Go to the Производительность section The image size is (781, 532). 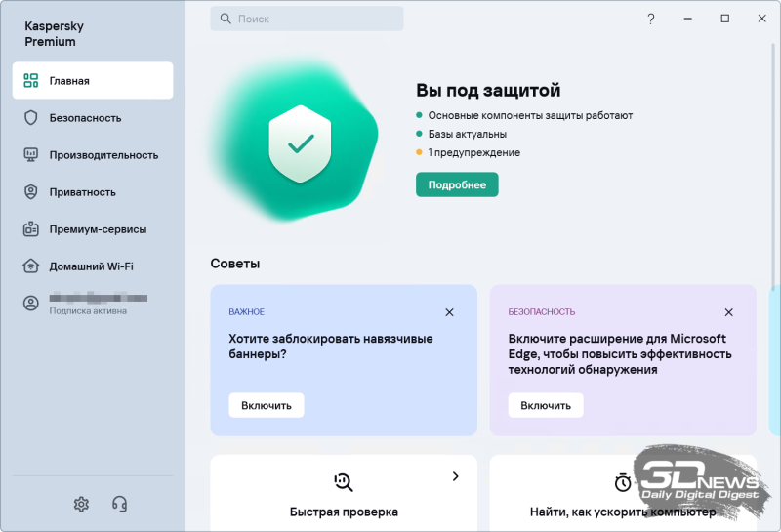pyautogui.click(x=103, y=155)
